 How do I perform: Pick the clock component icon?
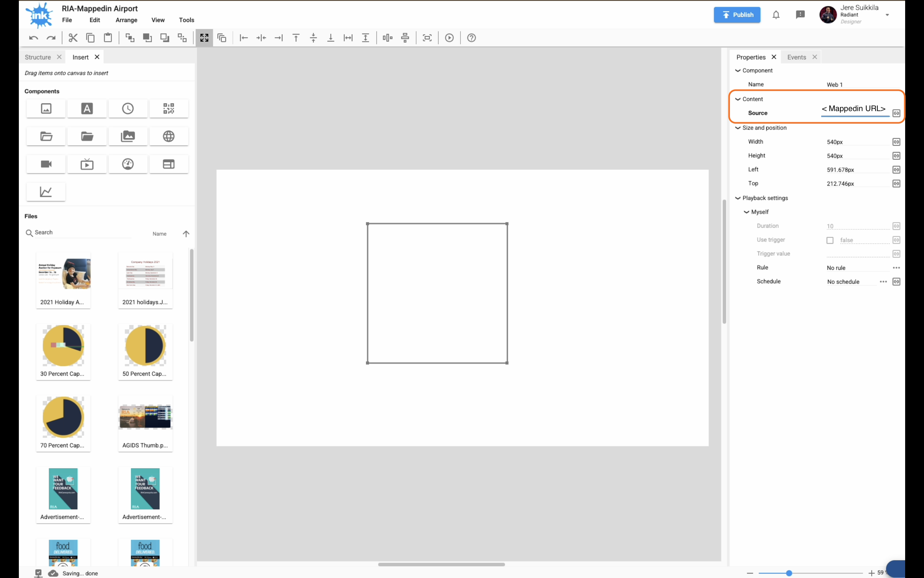[128, 109]
